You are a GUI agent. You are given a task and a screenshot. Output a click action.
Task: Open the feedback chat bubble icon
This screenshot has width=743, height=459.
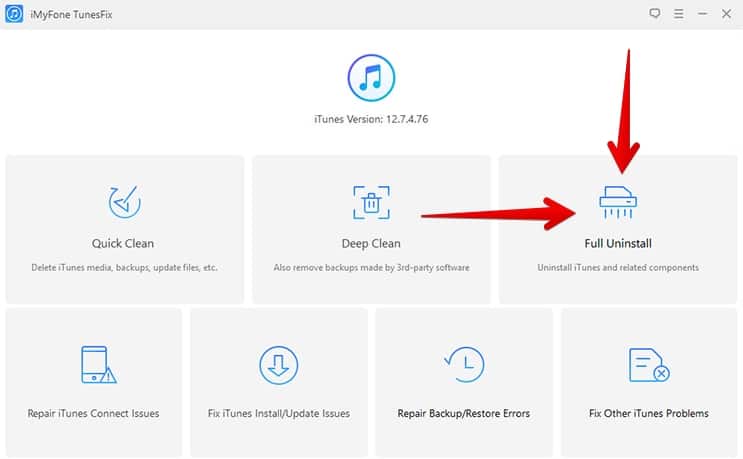[655, 13]
